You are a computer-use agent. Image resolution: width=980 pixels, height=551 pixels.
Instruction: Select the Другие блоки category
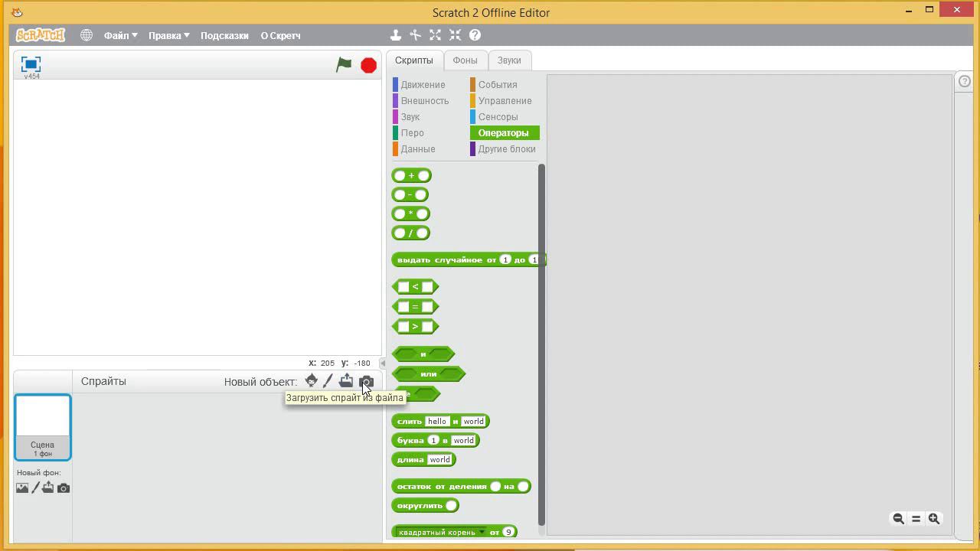pyautogui.click(x=505, y=149)
